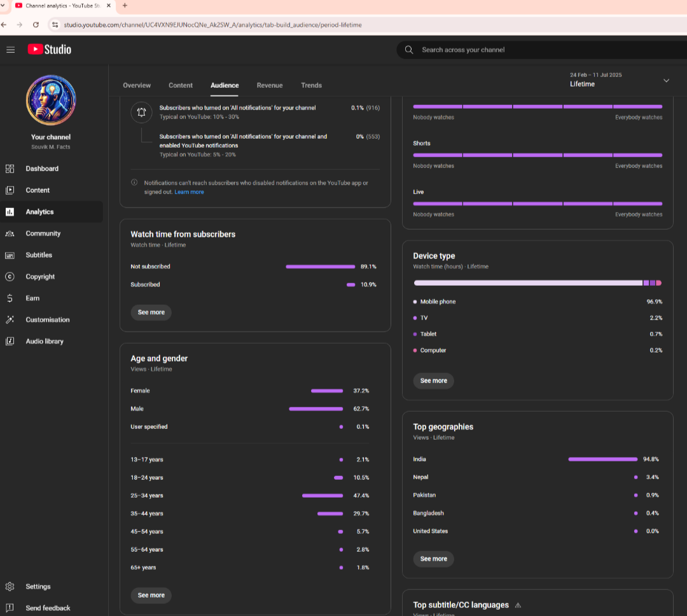Open the Learn more notifications link

click(x=189, y=192)
